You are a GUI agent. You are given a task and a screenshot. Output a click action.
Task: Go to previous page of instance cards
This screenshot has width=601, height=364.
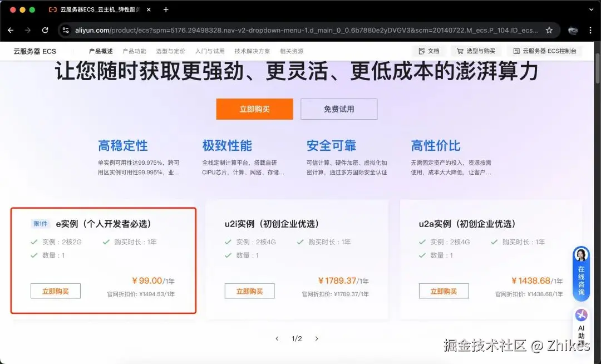(x=277, y=339)
